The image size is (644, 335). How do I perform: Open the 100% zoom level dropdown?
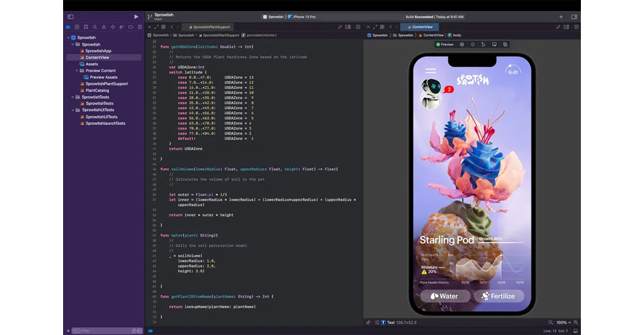pyautogui.click(x=564, y=322)
